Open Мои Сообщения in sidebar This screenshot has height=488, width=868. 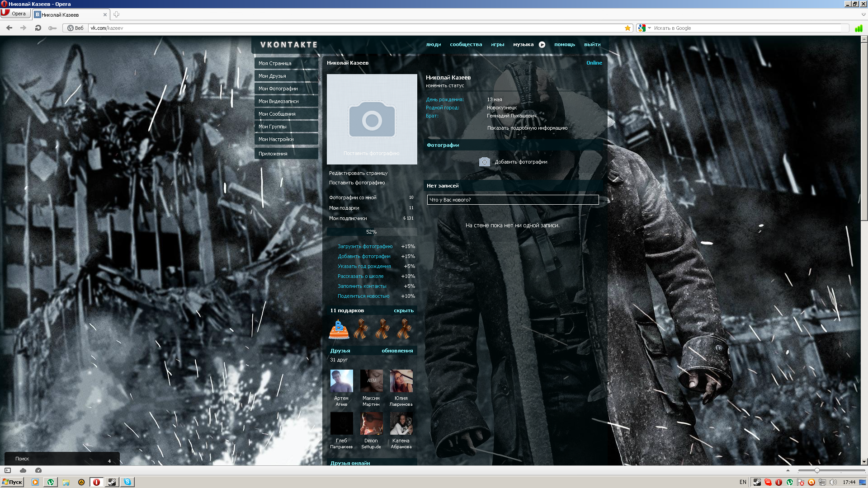tap(286, 114)
